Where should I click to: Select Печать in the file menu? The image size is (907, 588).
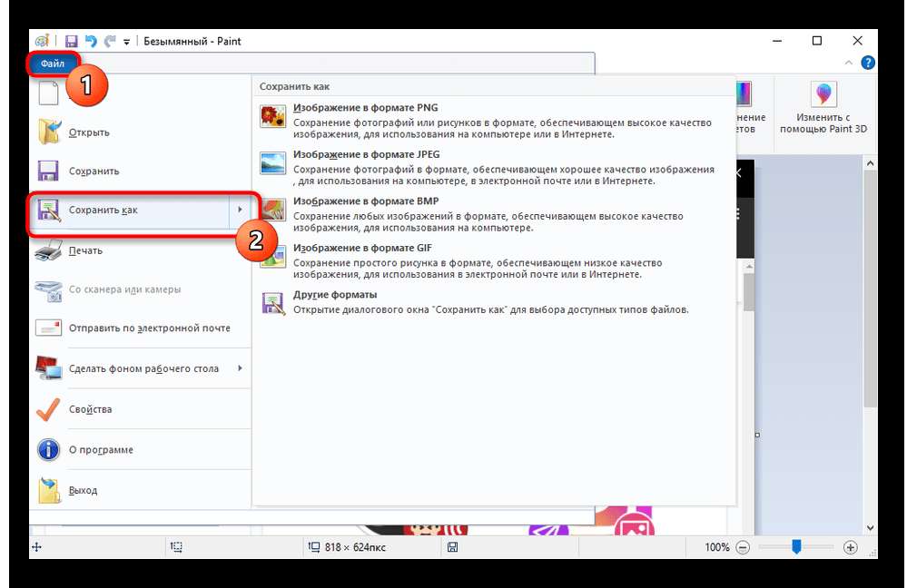[x=141, y=250]
